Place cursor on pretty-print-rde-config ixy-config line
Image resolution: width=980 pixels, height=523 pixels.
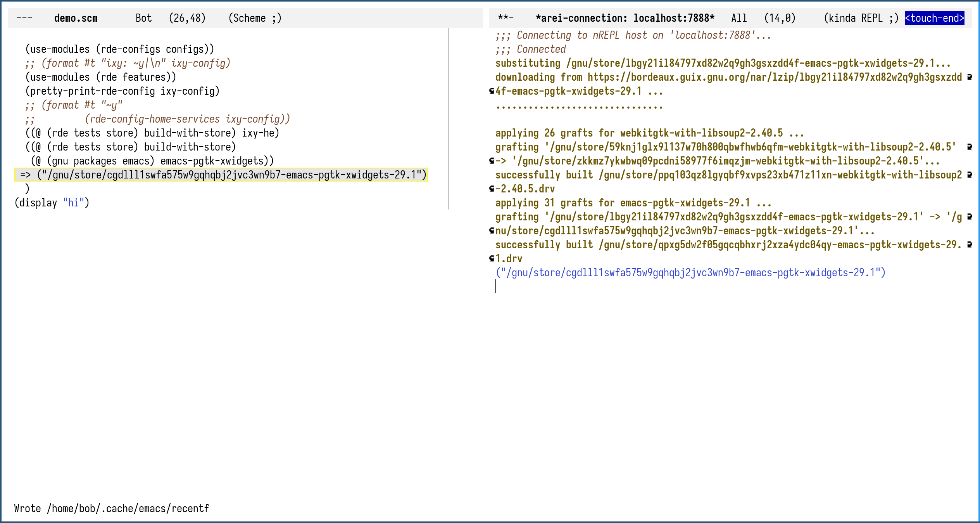coord(122,91)
